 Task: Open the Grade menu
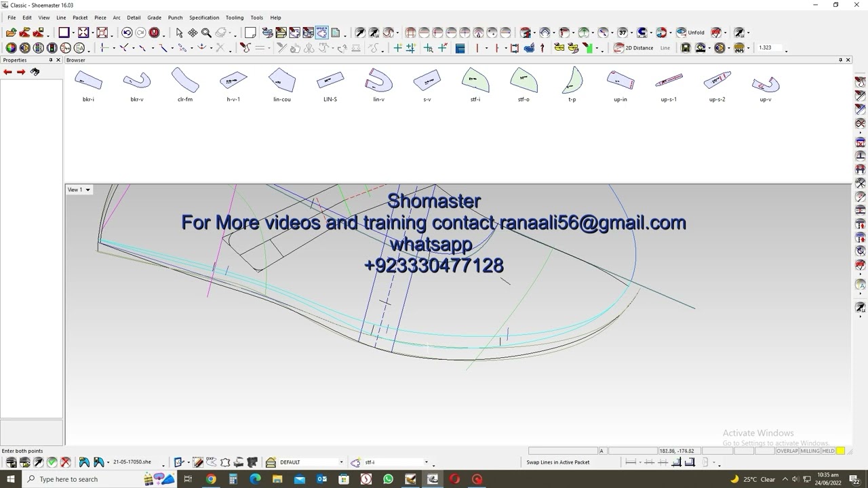(x=154, y=18)
